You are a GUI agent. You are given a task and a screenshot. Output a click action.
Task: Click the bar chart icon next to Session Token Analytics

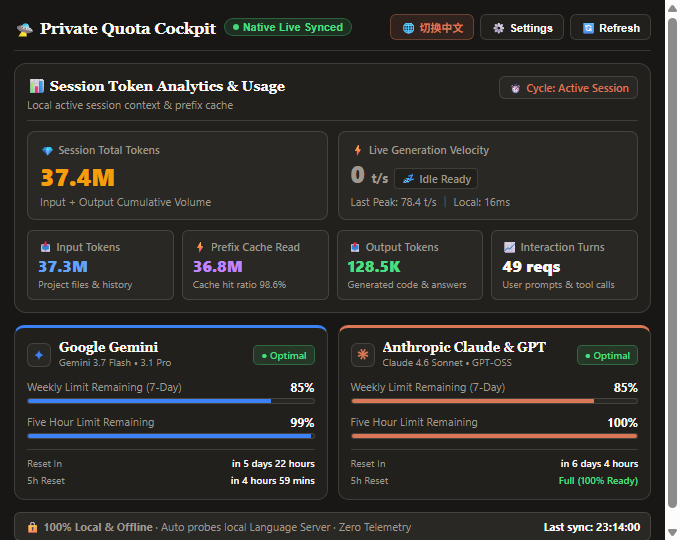[36, 86]
